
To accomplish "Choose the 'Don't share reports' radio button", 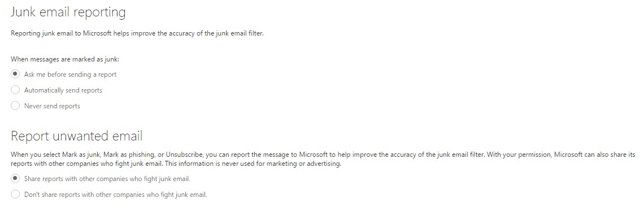I will coord(15,195).
